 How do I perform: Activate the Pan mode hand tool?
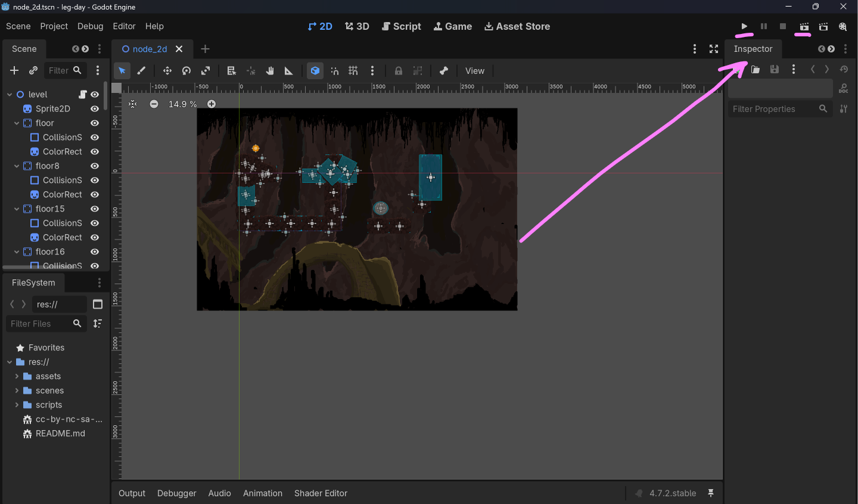tap(270, 71)
